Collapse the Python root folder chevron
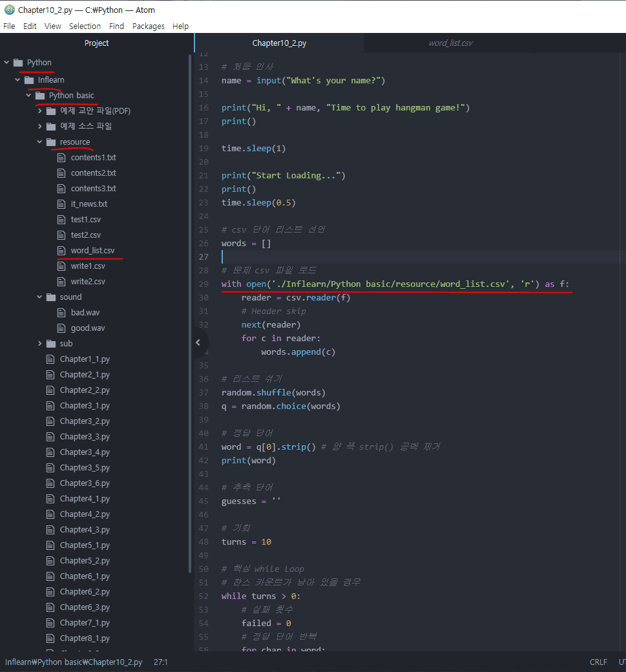The image size is (626, 672). click(6, 63)
